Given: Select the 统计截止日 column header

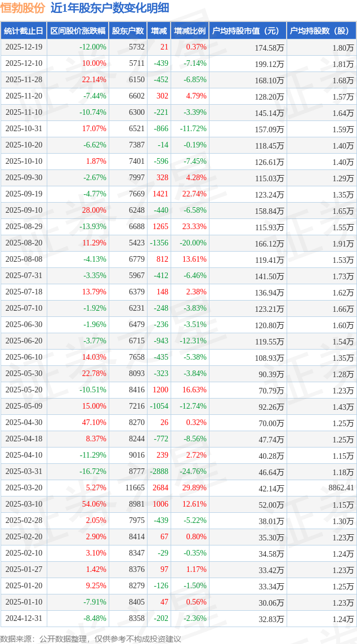Looking at the screenshot, I should 24,31.
